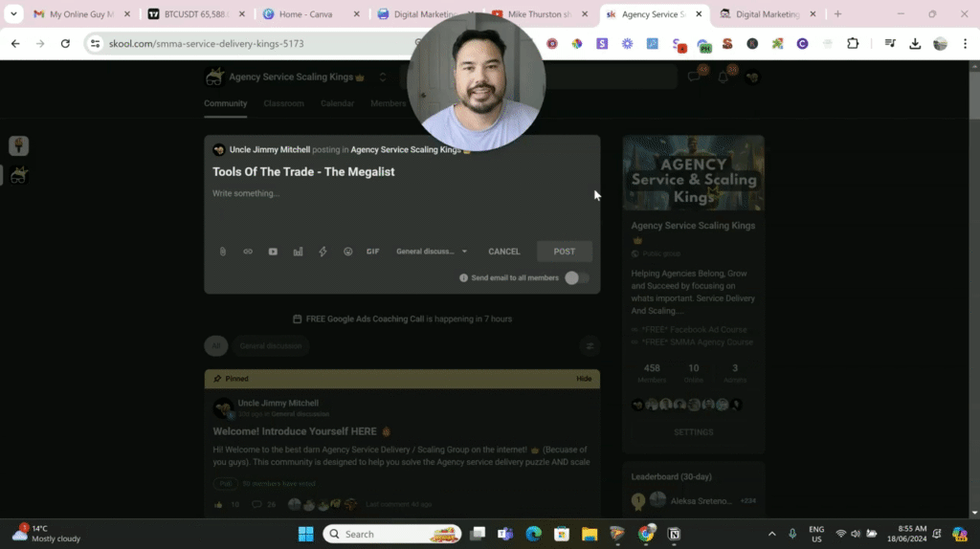Viewport: 980px width, 549px height.
Task: Open the emoji picker icon
Action: tap(348, 252)
